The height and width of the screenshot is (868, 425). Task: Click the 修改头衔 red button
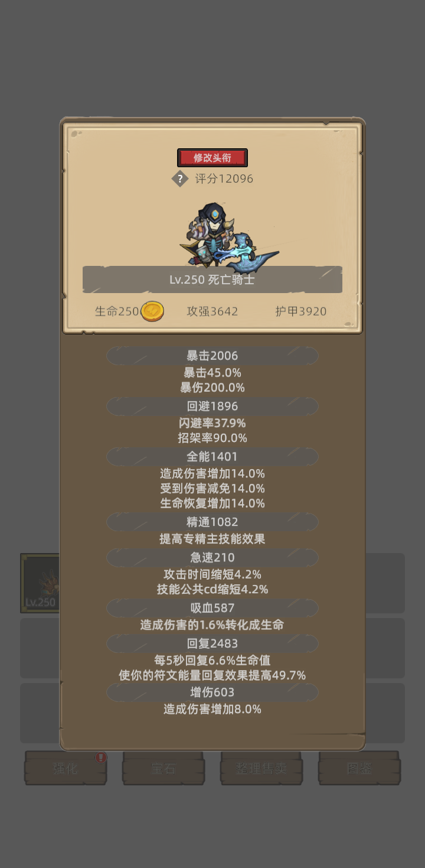[x=212, y=158]
